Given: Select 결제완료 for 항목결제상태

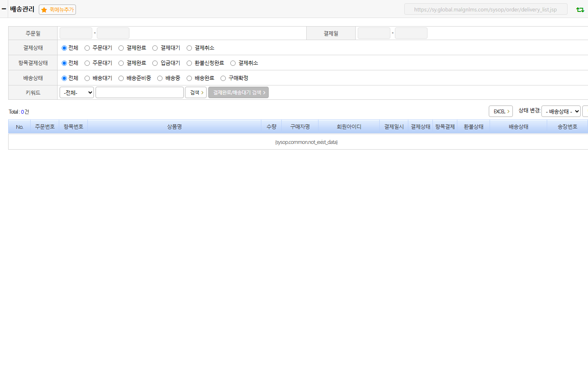Looking at the screenshot, I should point(121,63).
